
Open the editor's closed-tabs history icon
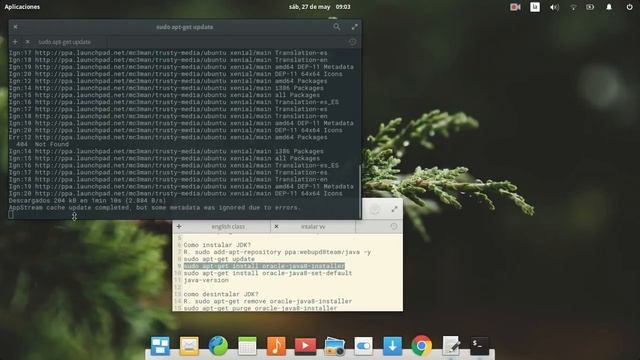point(393,226)
